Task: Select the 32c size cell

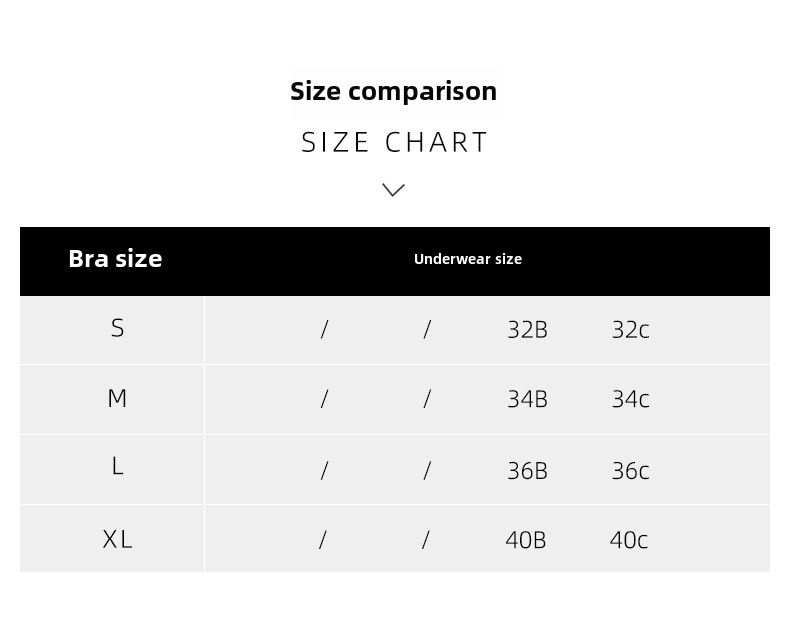Action: click(x=630, y=330)
